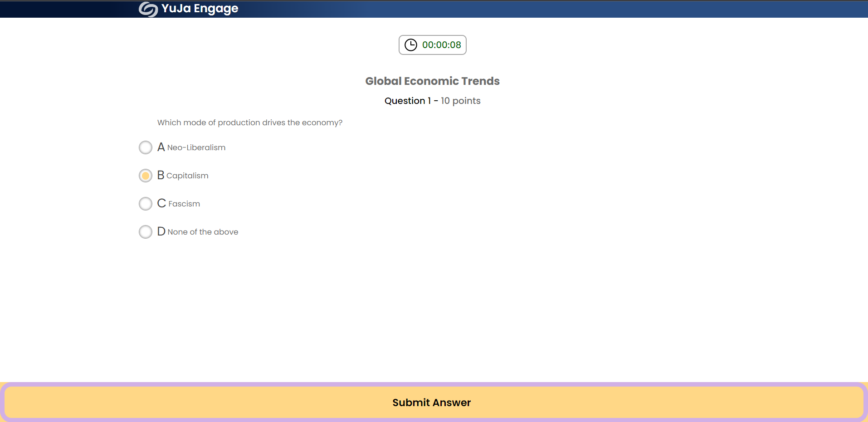The image size is (868, 422).
Task: Click the mode of production question text
Action: 249,123
